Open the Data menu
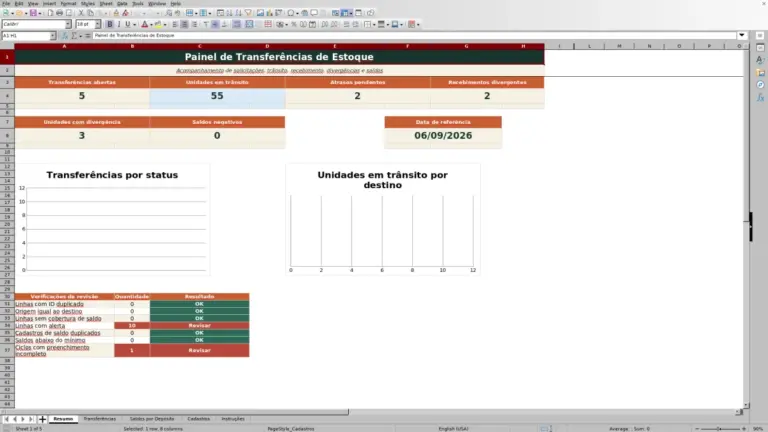The width and height of the screenshot is (768, 432). [x=122, y=3]
